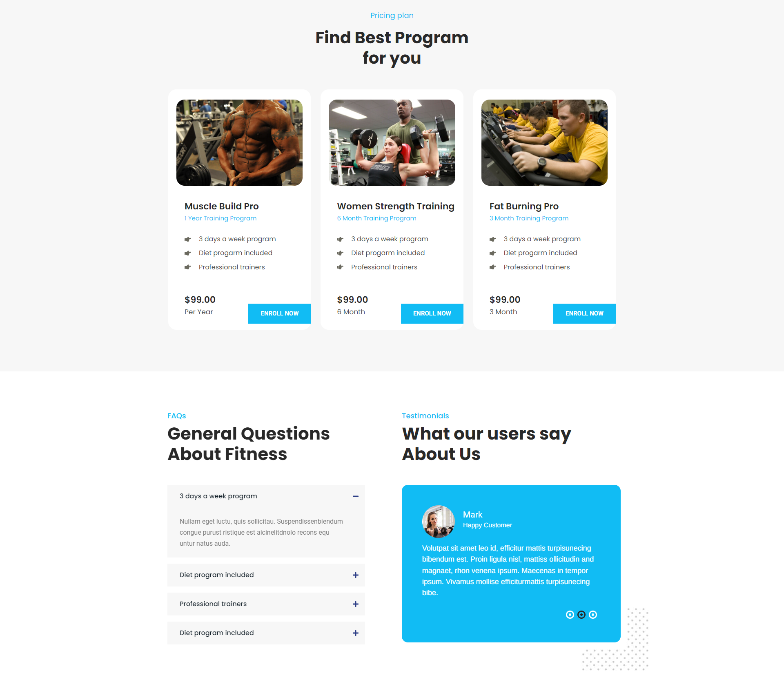Click the Testimonials section label
The height and width of the screenshot is (682, 784).
click(x=425, y=415)
